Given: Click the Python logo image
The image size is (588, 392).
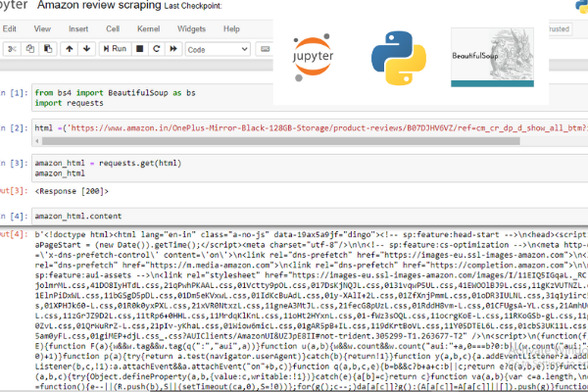Looking at the screenshot, I should (399, 58).
